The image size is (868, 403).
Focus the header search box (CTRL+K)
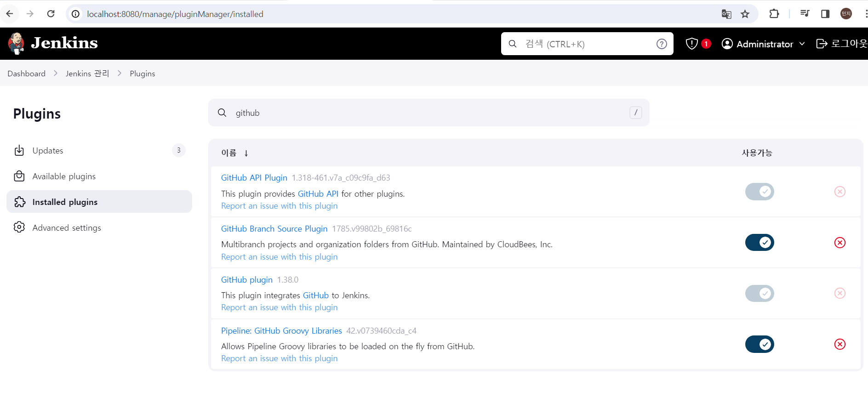tap(587, 44)
